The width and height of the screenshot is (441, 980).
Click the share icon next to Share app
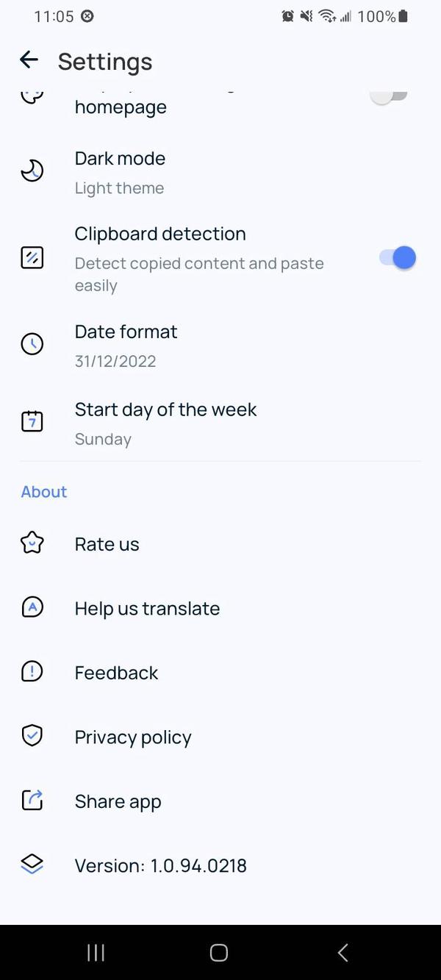point(32,800)
